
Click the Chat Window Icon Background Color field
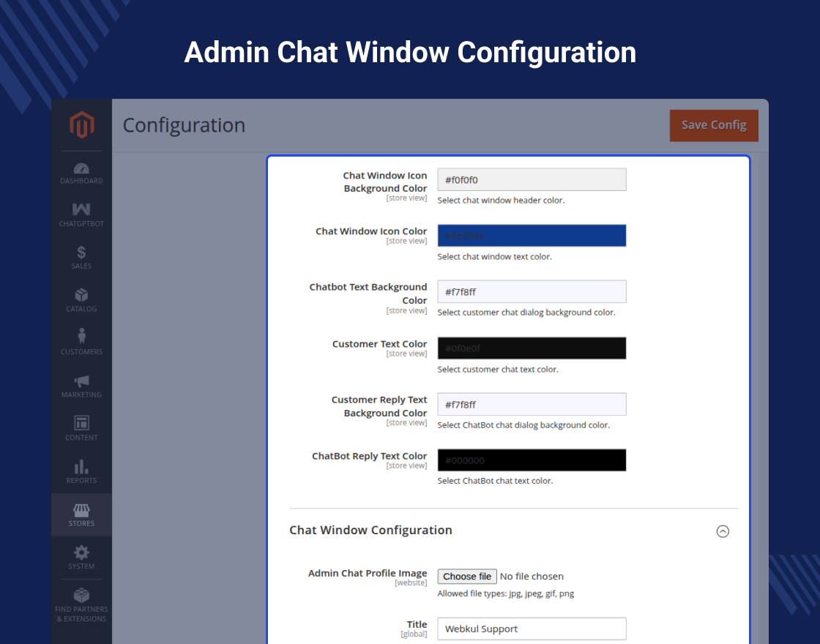532,179
